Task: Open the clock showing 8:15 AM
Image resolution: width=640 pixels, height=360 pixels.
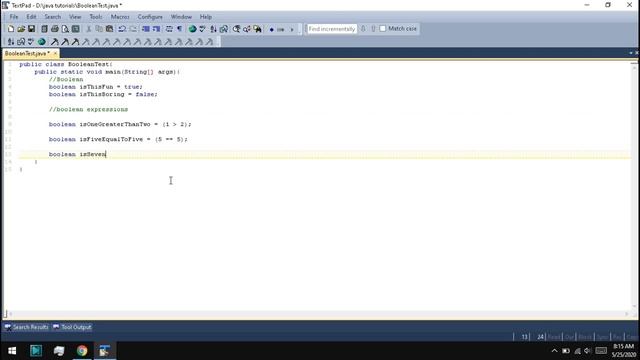Action: (624, 350)
